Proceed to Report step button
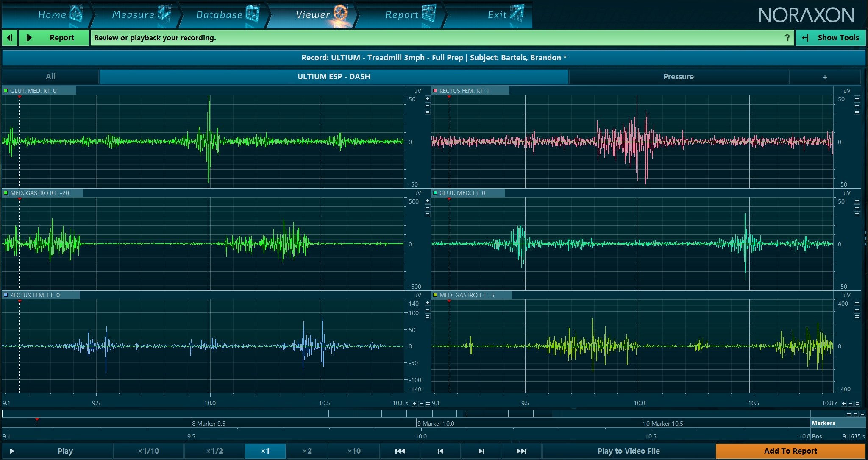Screen dimensions: 868x460 [x=54, y=38]
